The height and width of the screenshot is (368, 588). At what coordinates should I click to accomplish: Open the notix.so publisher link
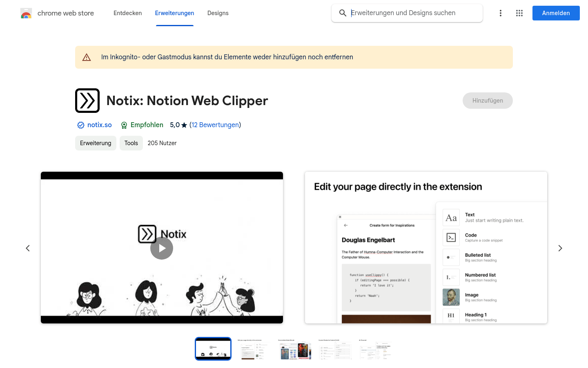click(100, 125)
